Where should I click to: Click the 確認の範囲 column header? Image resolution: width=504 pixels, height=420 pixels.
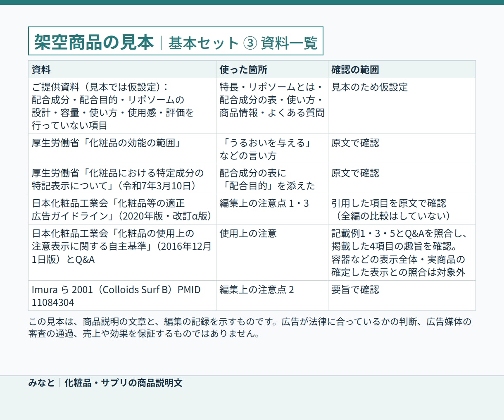point(402,69)
